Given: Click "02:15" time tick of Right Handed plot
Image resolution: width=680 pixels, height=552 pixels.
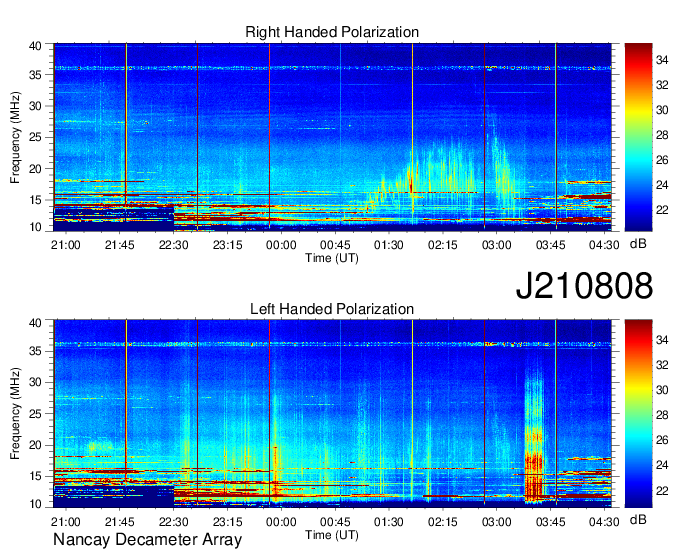Looking at the screenshot, I should (x=443, y=245).
